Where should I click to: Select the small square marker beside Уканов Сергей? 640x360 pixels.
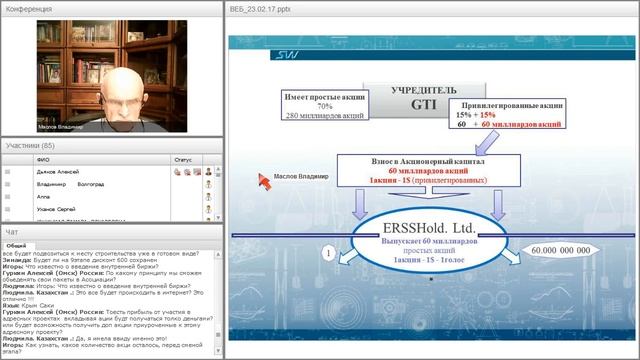pyautogui.click(x=7, y=209)
